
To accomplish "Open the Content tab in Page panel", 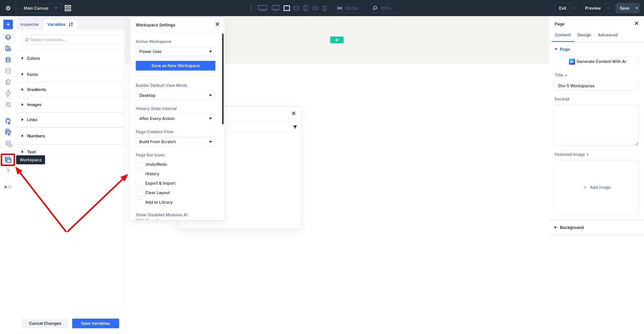I will [563, 35].
